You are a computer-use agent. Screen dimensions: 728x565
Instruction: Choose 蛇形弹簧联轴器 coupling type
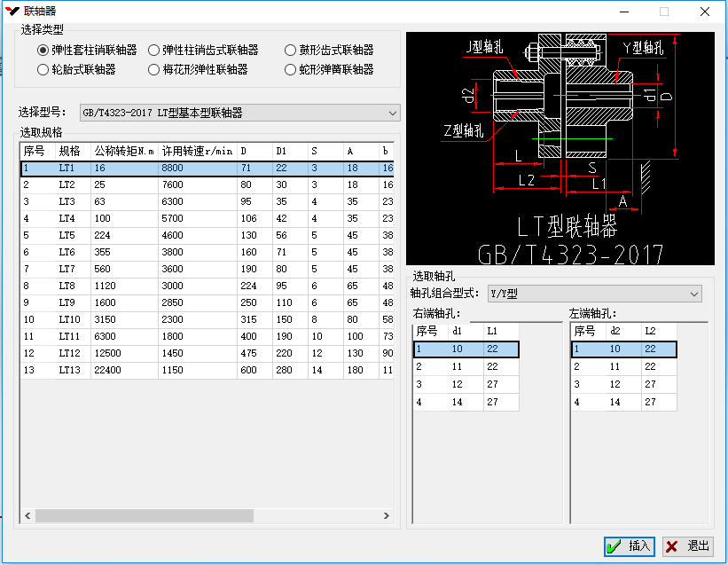click(290, 69)
